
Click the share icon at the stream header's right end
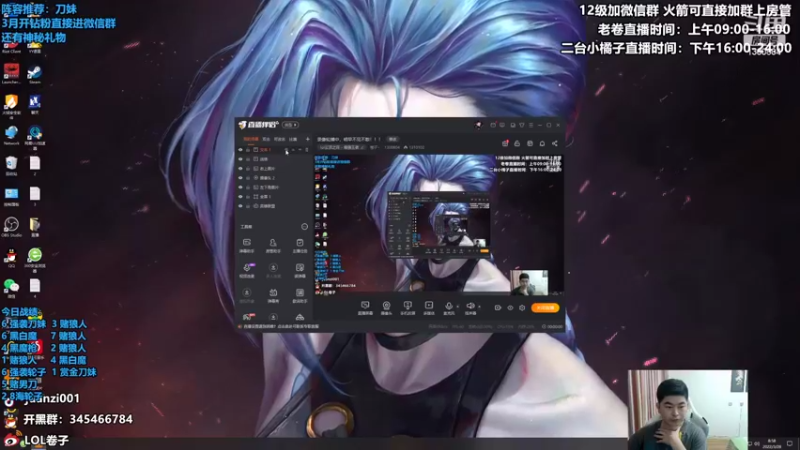555,143
